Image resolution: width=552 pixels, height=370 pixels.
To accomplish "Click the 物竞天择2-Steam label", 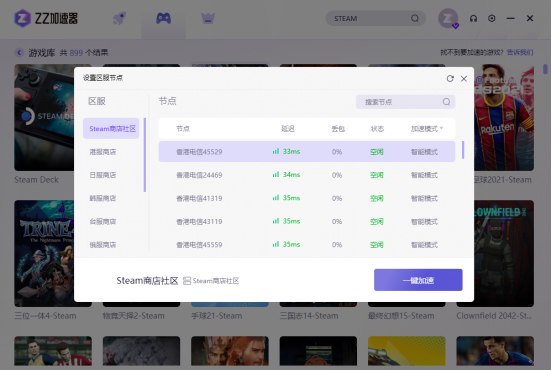I will 133,316.
